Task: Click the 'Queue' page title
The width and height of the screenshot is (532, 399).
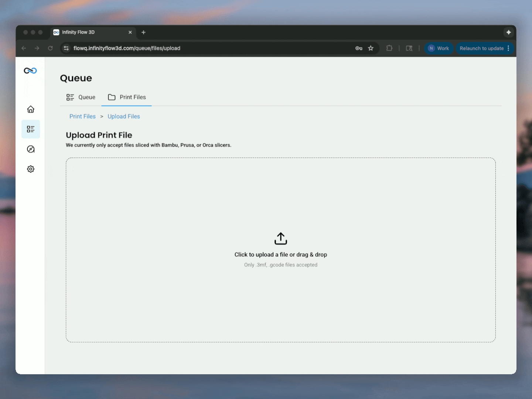Action: [x=76, y=78]
